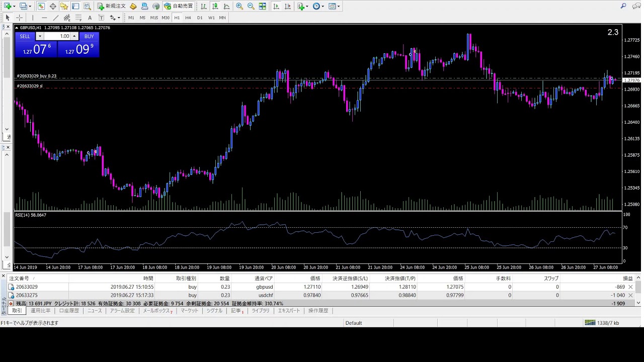This screenshot has width=644, height=362.
Task: Toggle the chart auto scroll button
Action: coord(276,7)
